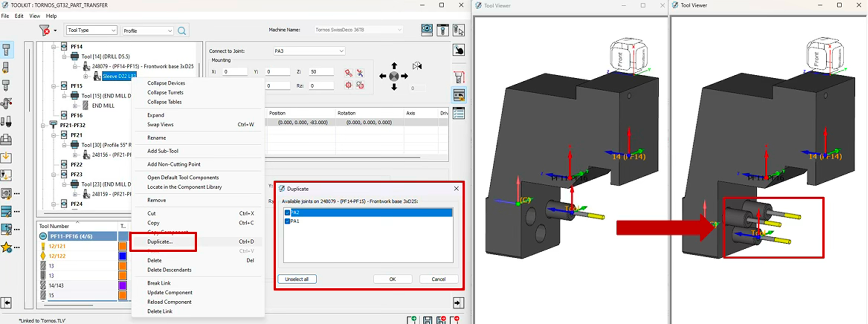Click the right arrow of the movement pad
This screenshot has width=868, height=324.
click(405, 76)
